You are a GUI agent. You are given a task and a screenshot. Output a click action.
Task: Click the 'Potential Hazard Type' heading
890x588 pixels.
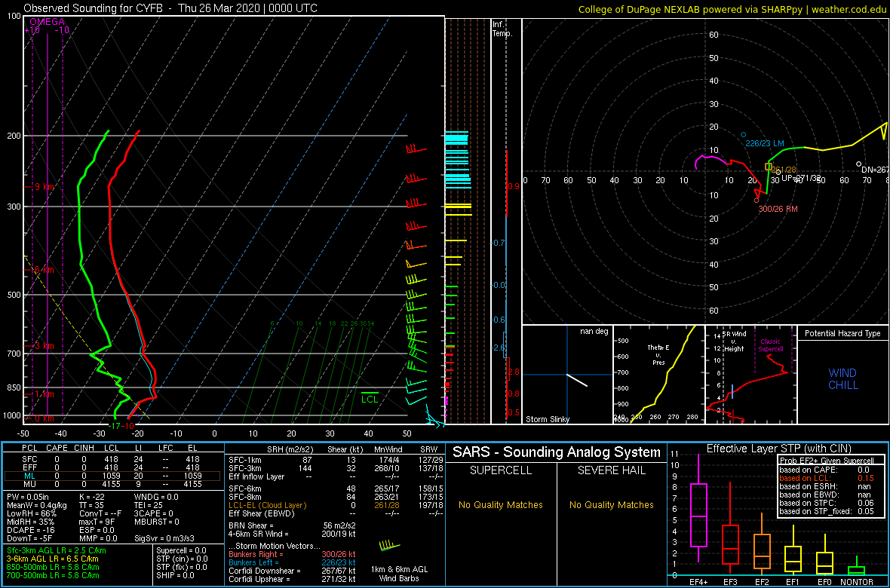coord(843,334)
